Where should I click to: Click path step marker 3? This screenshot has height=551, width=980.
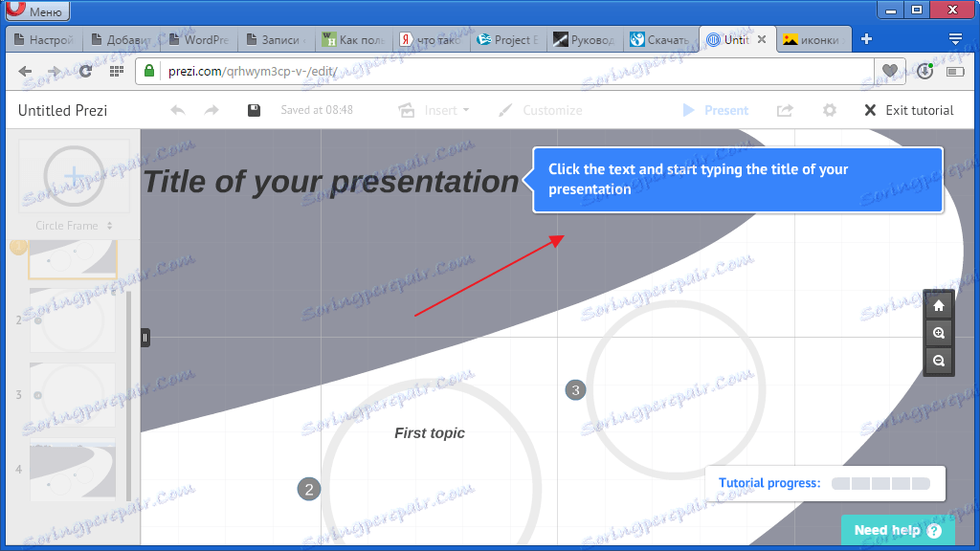tap(575, 390)
